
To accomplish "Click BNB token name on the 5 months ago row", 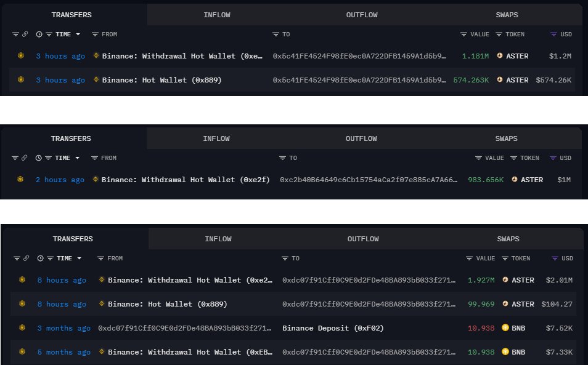I will tap(518, 352).
